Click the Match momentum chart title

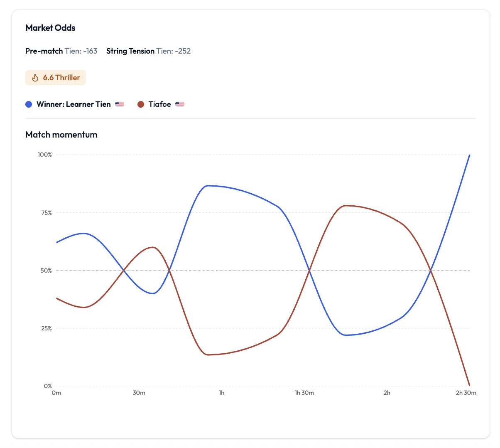[61, 135]
